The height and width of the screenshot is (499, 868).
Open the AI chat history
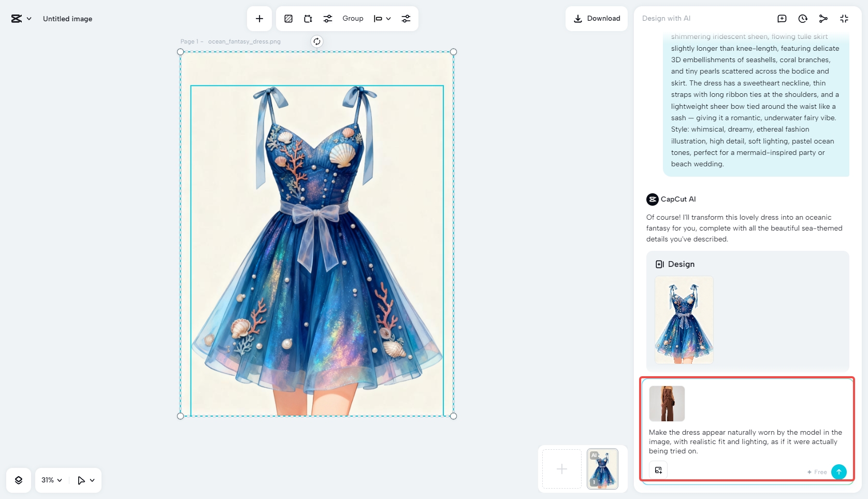pos(802,19)
